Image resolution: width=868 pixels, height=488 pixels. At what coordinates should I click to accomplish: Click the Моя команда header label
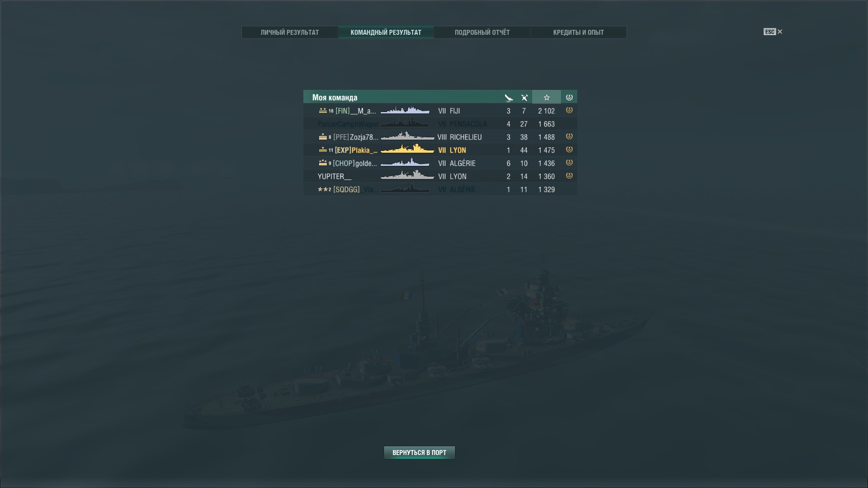335,98
